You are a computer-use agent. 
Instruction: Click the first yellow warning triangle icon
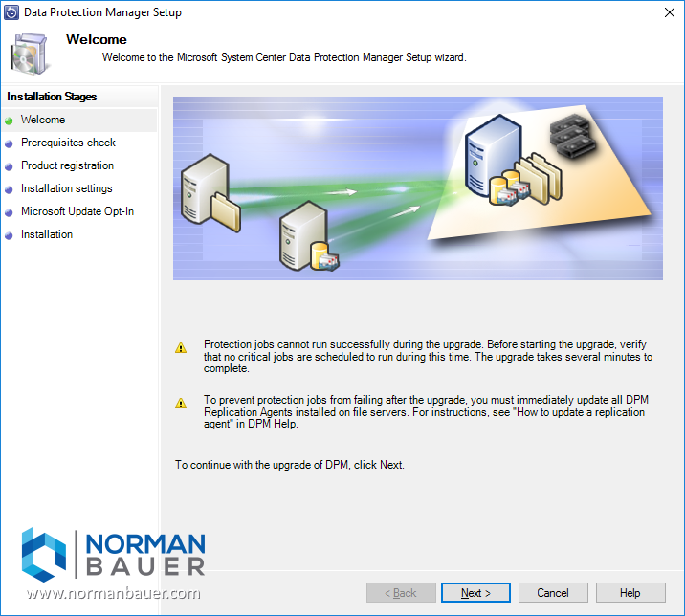point(181,349)
